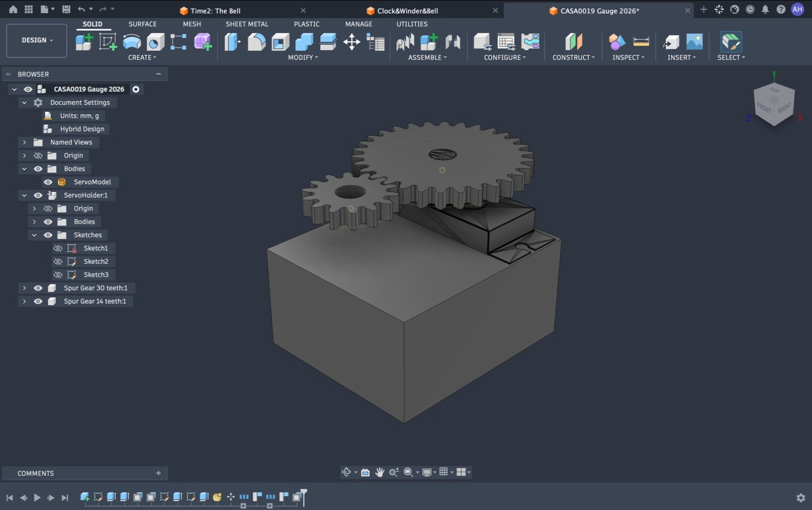Choose the Fillet tool in Modify panel
Screen dimensions: 812x510
click(256, 42)
